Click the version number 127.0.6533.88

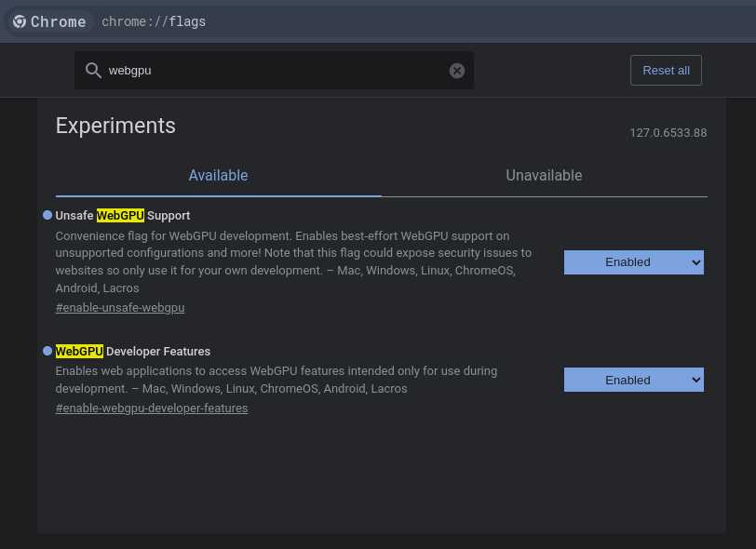pyautogui.click(x=668, y=133)
